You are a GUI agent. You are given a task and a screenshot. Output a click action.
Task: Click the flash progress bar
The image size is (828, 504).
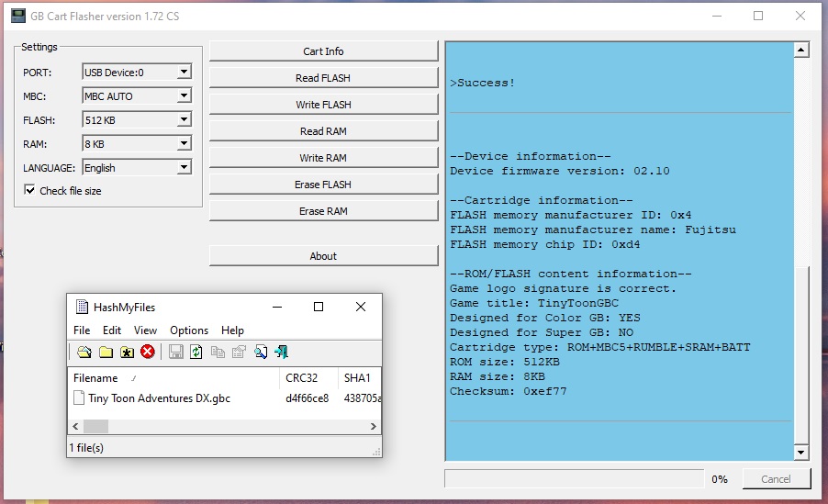pos(574,478)
